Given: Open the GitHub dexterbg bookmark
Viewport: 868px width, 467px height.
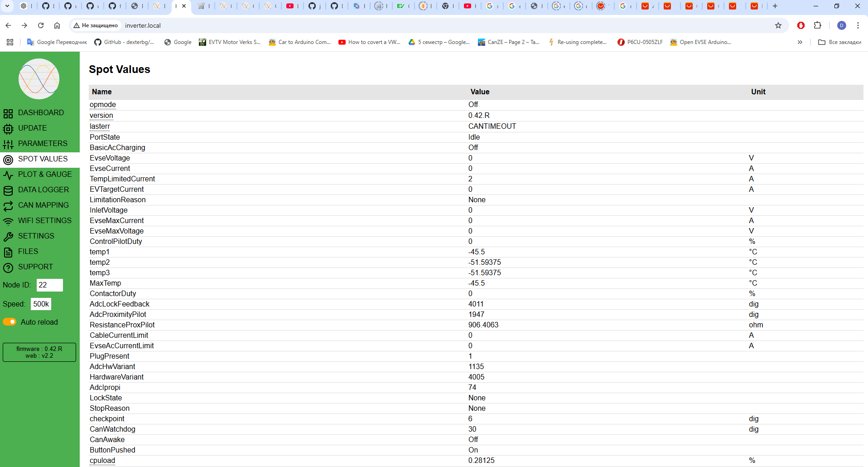Looking at the screenshot, I should click(x=125, y=42).
